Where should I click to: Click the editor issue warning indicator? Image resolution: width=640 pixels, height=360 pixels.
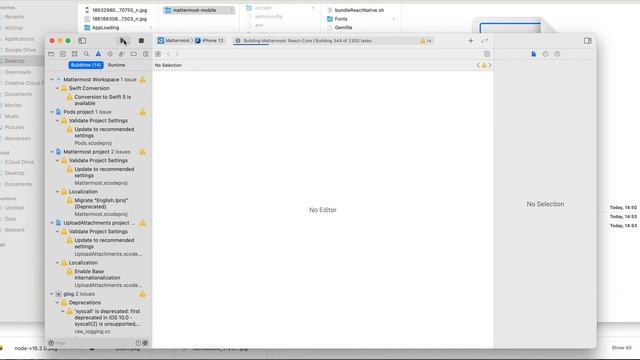pyautogui.click(x=484, y=65)
